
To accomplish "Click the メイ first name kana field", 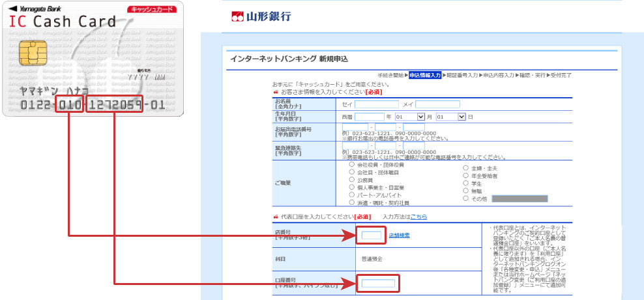I will coord(437,104).
